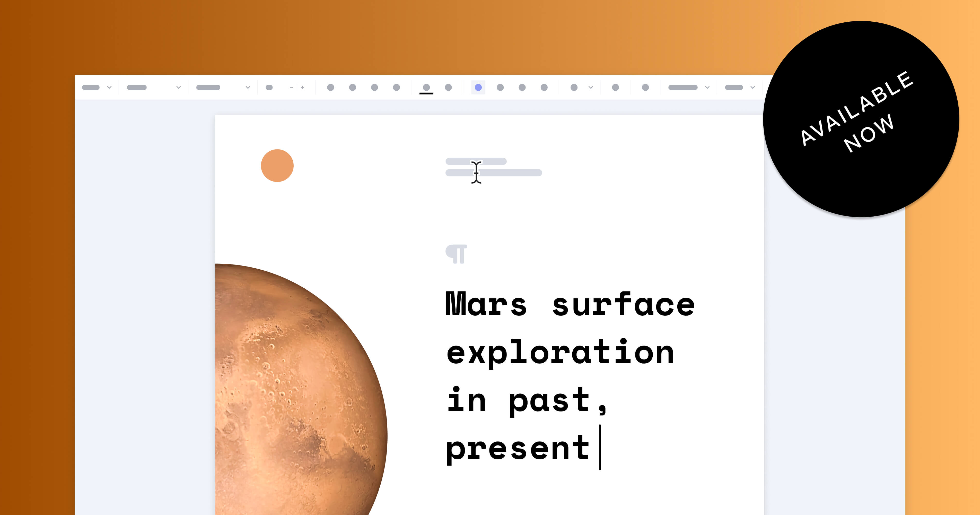Open the rightmost toolbar dropdown chevron

point(752,88)
